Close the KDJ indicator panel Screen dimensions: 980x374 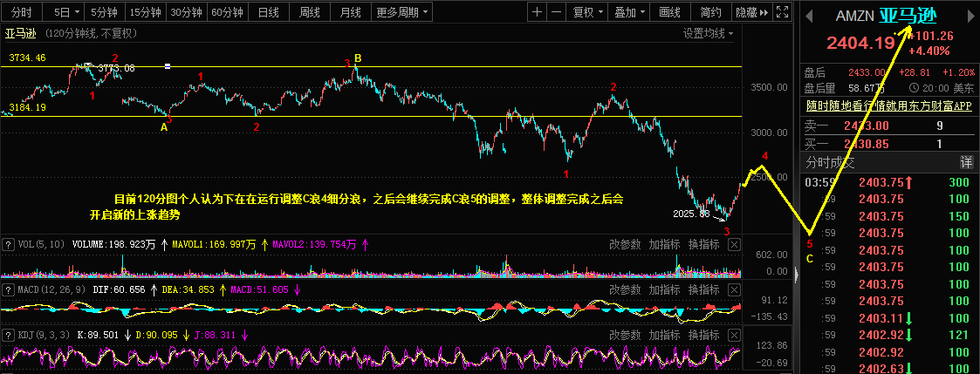(x=735, y=335)
